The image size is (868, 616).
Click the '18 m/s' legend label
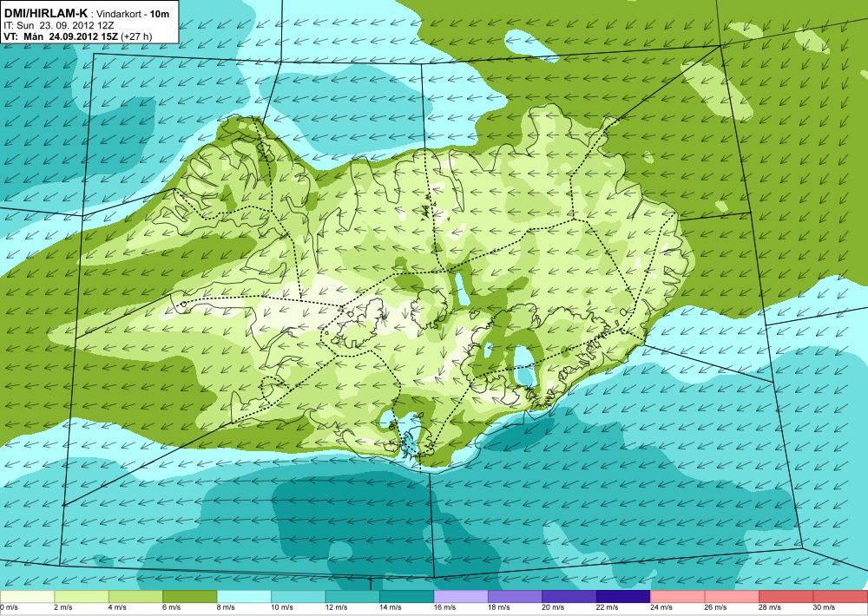499,607
